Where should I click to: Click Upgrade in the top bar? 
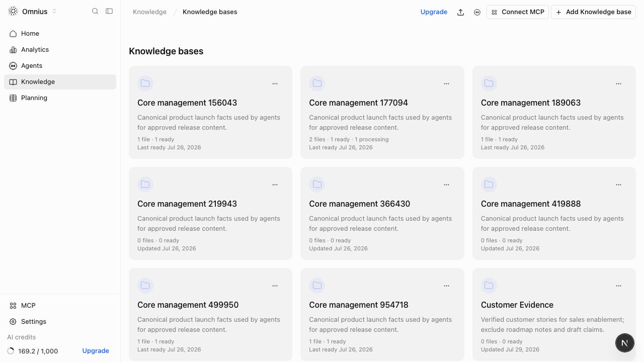click(x=434, y=12)
